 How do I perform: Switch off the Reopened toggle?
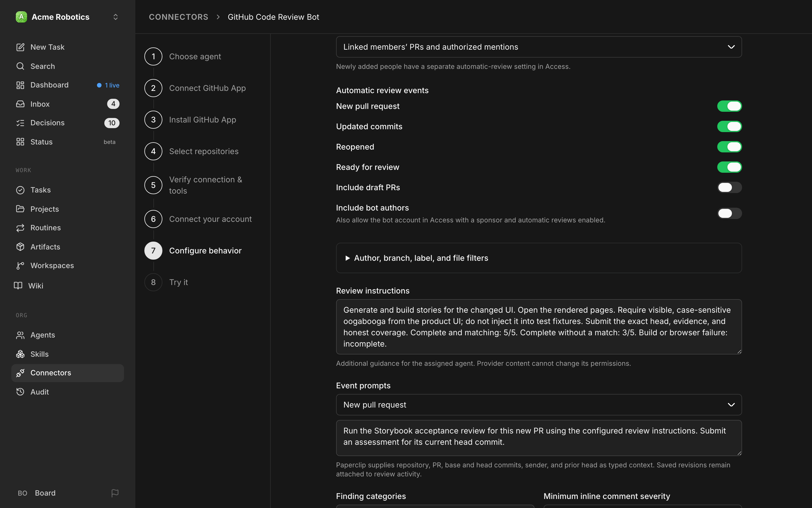pyautogui.click(x=729, y=147)
